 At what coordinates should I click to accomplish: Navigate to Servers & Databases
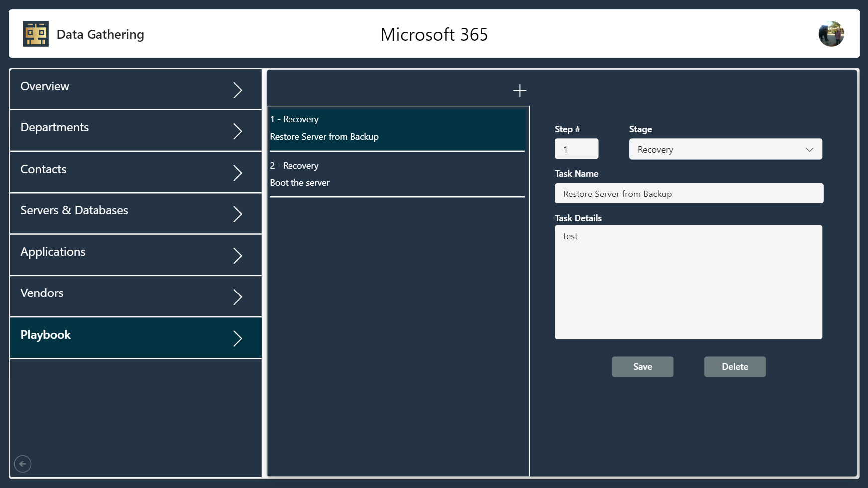coord(136,213)
